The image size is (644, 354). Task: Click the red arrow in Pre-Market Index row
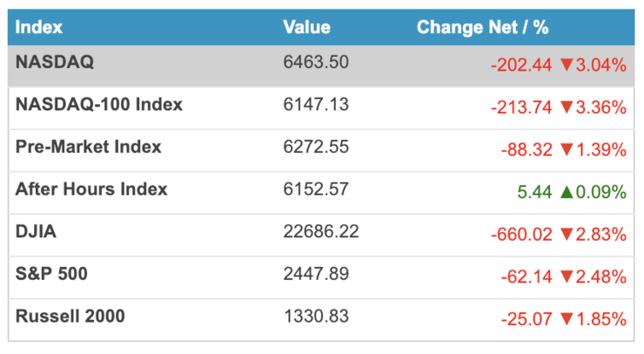(567, 150)
